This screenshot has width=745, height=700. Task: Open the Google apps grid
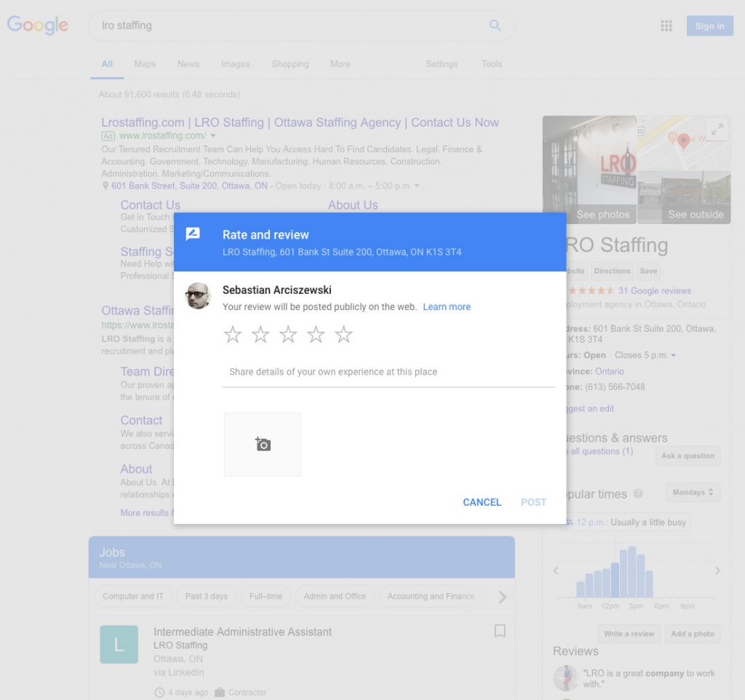tap(666, 26)
